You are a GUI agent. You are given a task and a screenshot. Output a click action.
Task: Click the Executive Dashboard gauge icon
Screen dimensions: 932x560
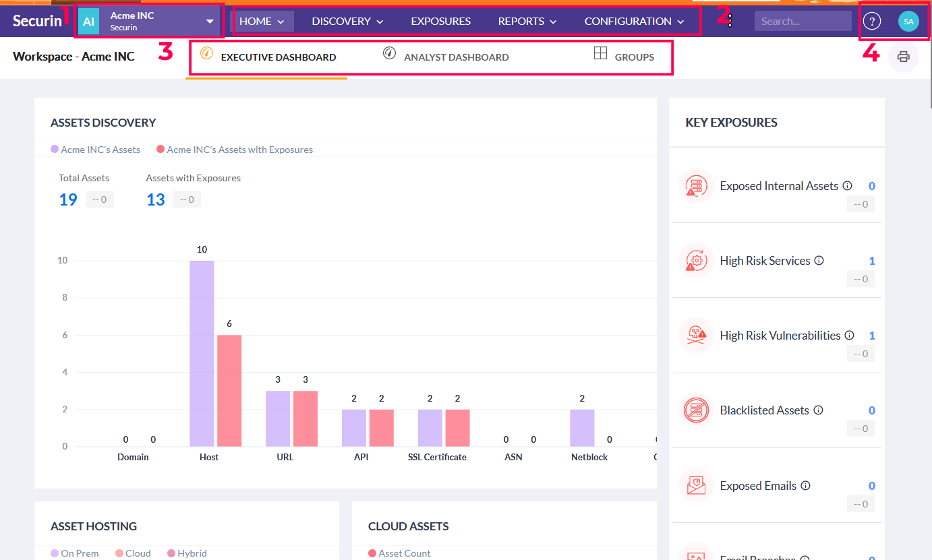[x=207, y=53]
